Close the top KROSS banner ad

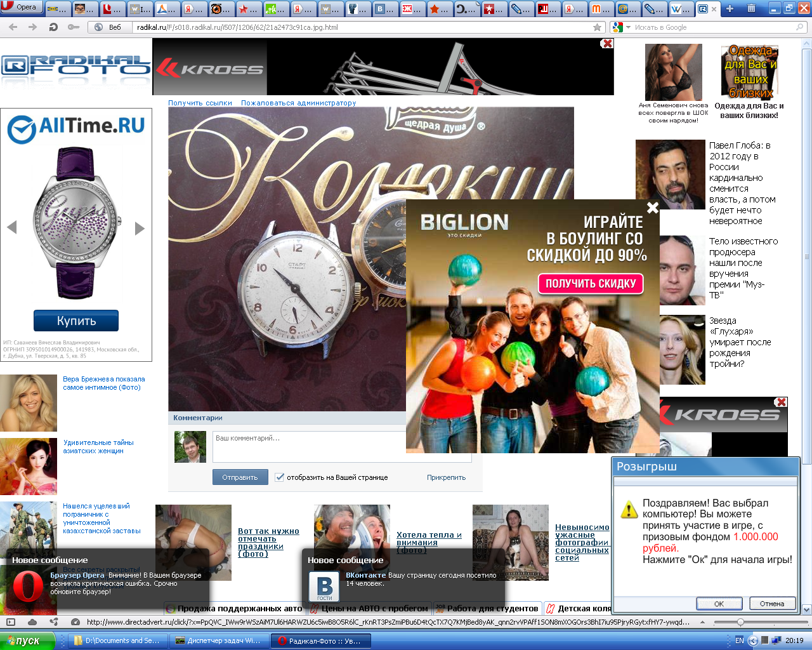click(607, 44)
